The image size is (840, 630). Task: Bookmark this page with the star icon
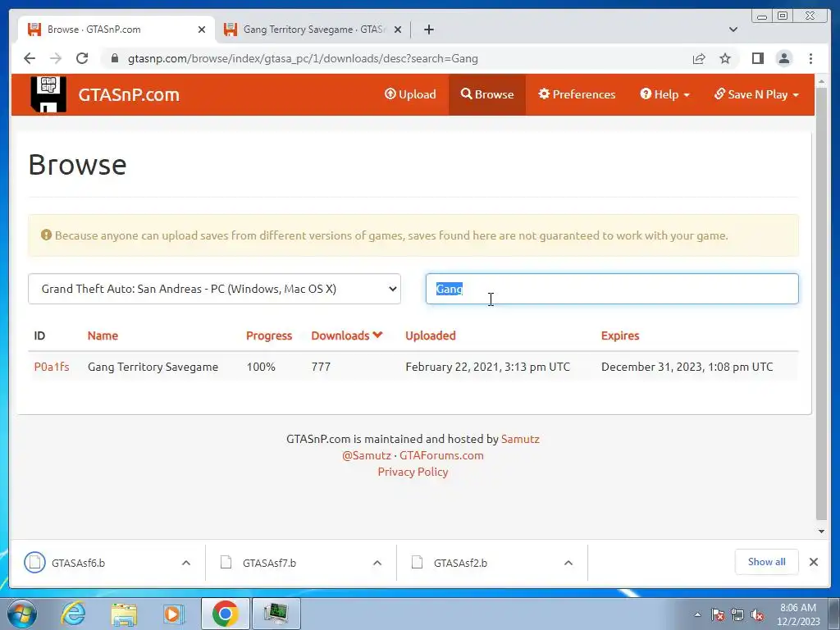point(725,58)
